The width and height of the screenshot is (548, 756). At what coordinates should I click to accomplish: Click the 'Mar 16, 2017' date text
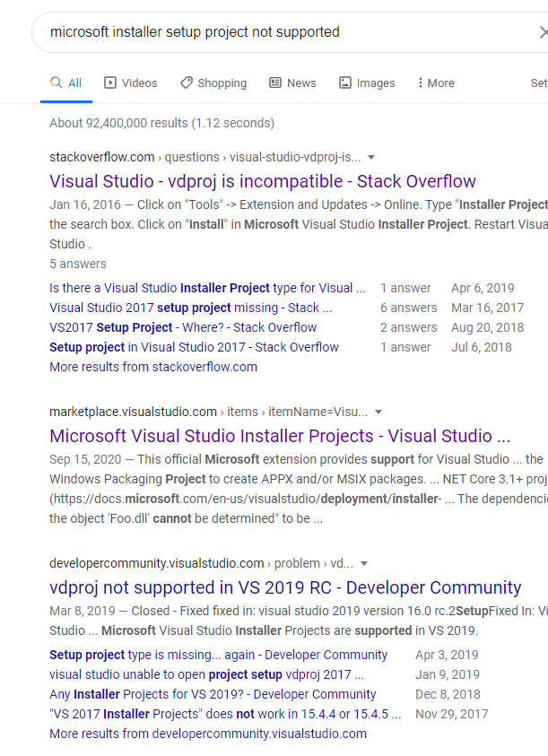(487, 308)
